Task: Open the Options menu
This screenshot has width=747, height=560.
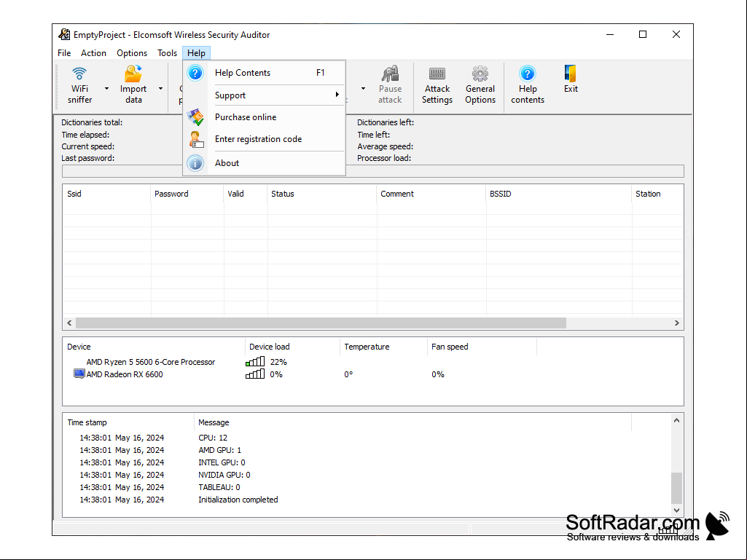Action: pyautogui.click(x=132, y=53)
